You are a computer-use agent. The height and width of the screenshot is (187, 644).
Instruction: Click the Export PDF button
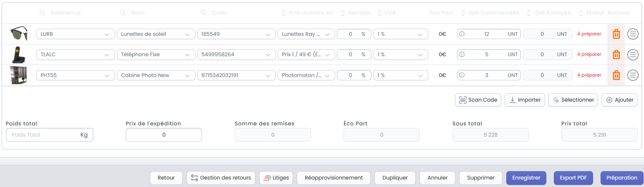point(573,178)
